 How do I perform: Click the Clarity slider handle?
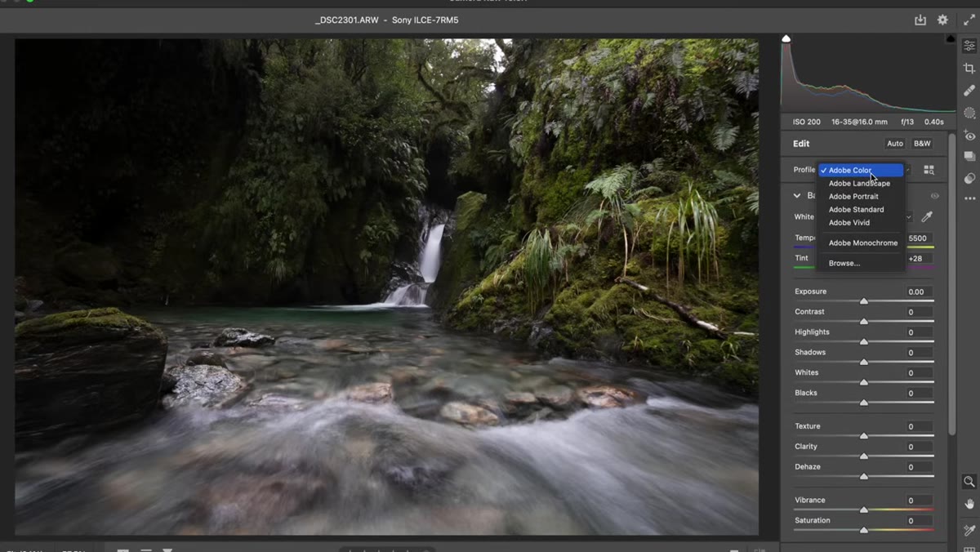click(864, 456)
